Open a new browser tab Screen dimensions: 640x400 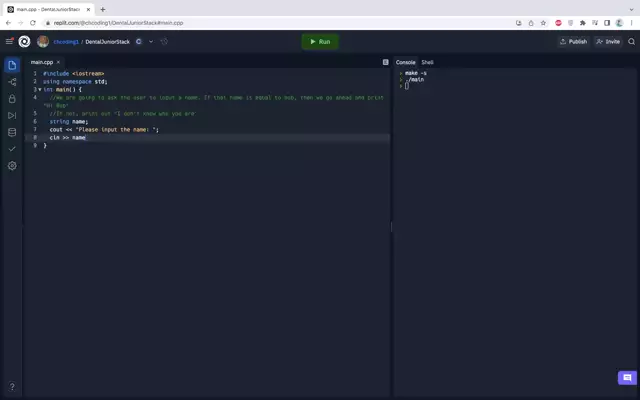pos(103,9)
